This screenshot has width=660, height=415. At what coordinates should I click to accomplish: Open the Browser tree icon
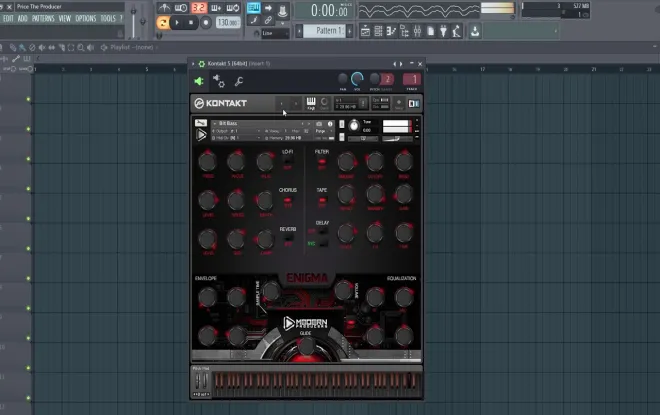coord(405,31)
